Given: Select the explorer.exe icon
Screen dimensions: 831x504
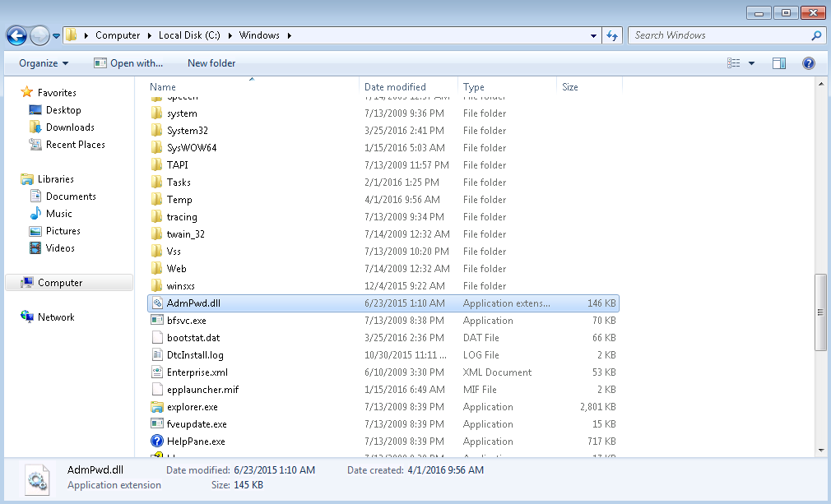Looking at the screenshot, I should pyautogui.click(x=157, y=407).
